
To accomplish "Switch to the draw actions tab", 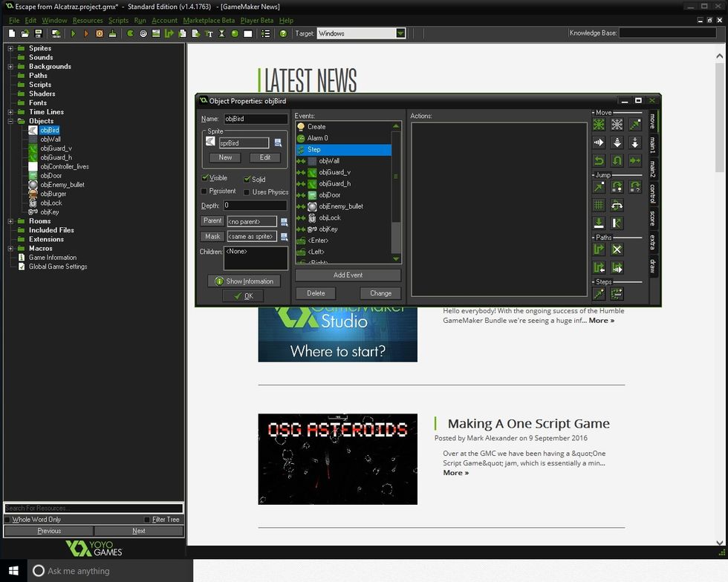I will click(x=653, y=266).
